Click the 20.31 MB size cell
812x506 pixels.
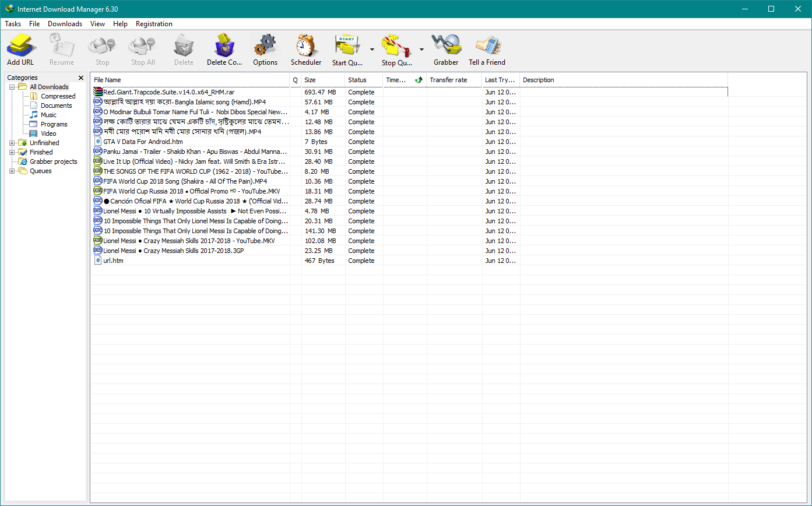(318, 221)
